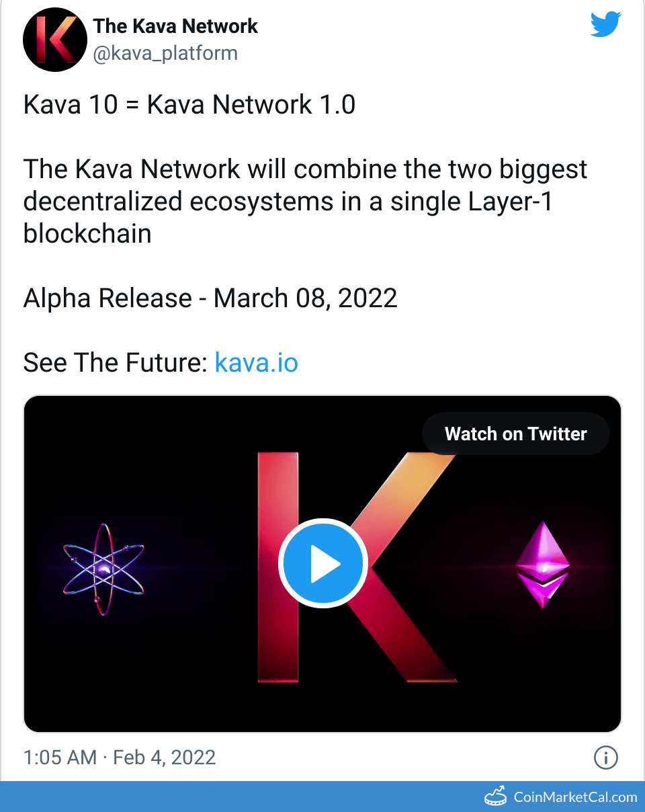The height and width of the screenshot is (812, 645).
Task: Click the CoinMarketCal coin logo icon
Action: click(x=496, y=797)
